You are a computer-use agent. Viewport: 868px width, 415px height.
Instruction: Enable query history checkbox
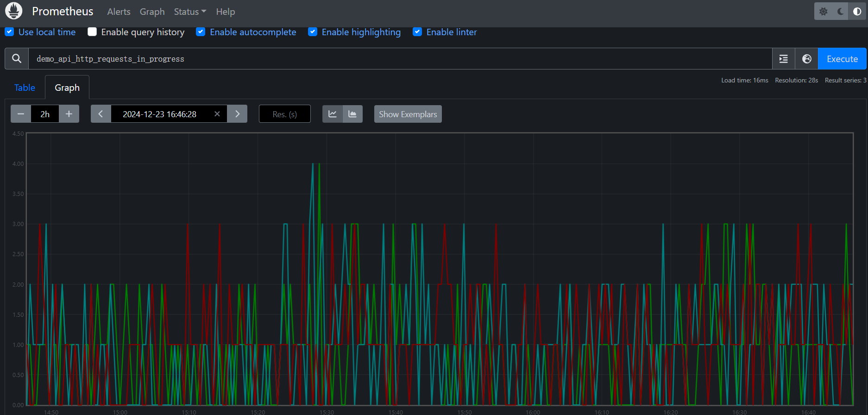pos(92,32)
